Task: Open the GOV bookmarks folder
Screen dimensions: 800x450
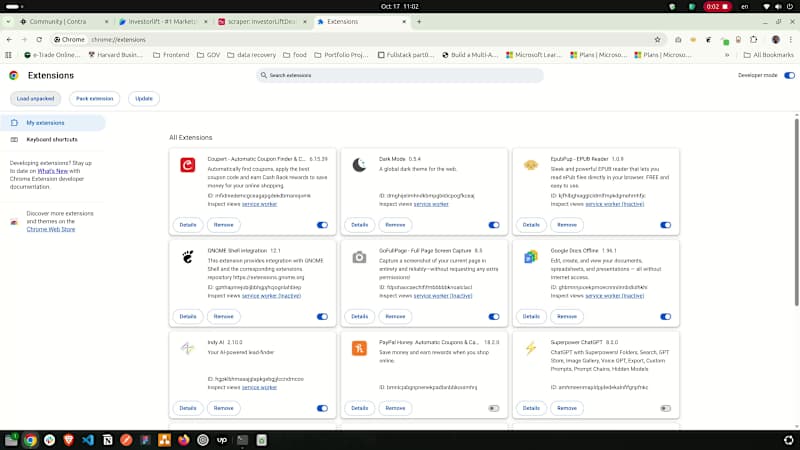Action: (208, 55)
